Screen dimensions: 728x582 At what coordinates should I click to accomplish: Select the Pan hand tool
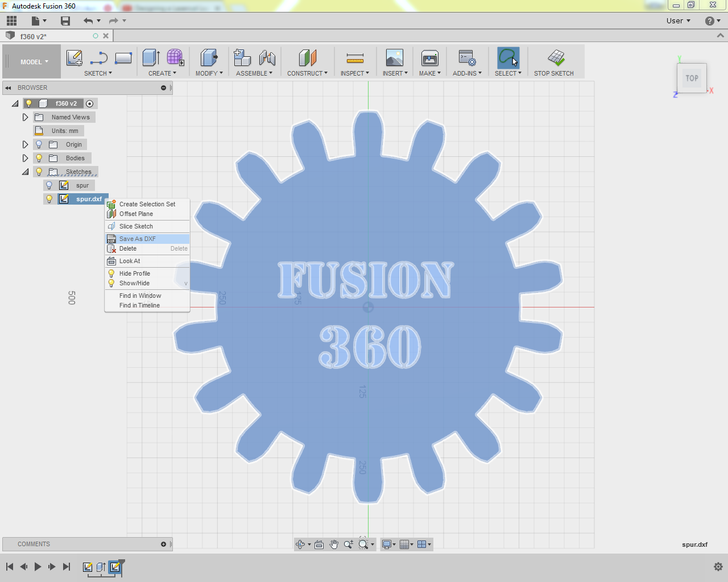click(334, 544)
